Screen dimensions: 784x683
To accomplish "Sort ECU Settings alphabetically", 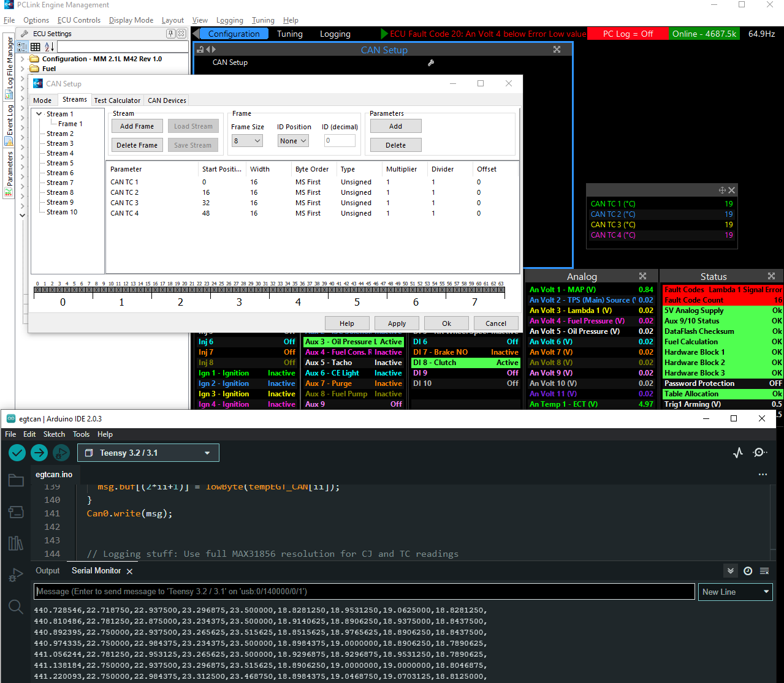I will [50, 47].
